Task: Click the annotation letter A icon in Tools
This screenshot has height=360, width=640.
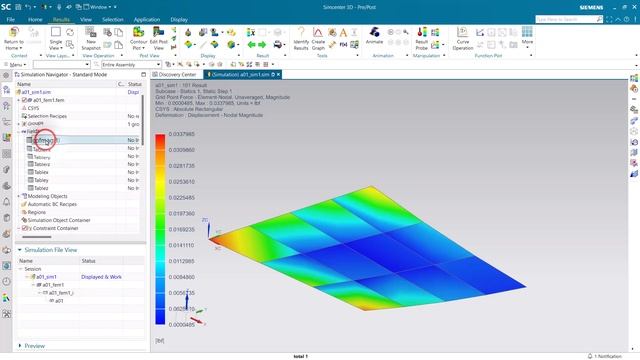Action: point(343,33)
